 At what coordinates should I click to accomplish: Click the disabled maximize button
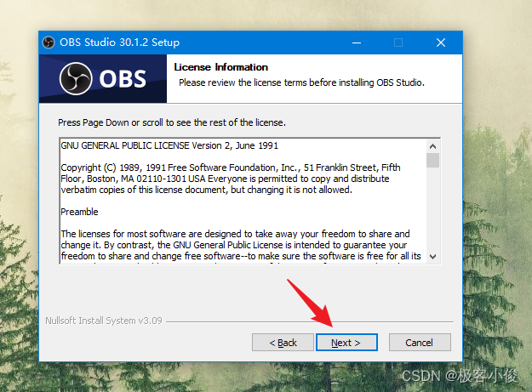coord(398,43)
